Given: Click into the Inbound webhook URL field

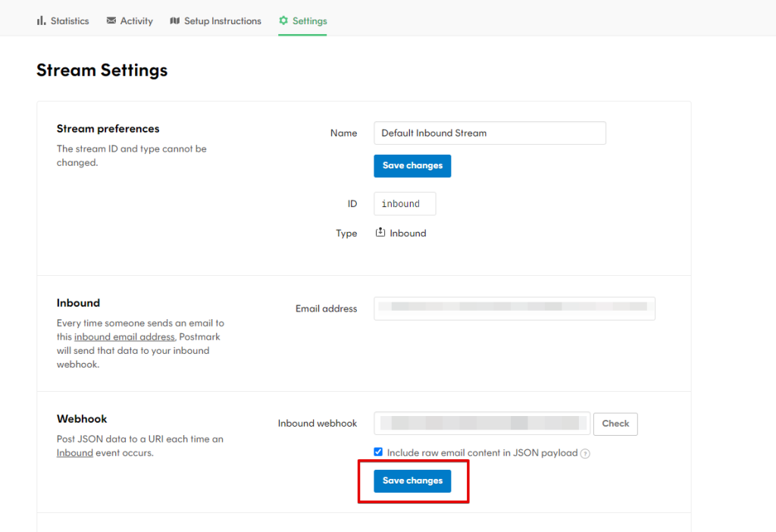Looking at the screenshot, I should tap(481, 424).
